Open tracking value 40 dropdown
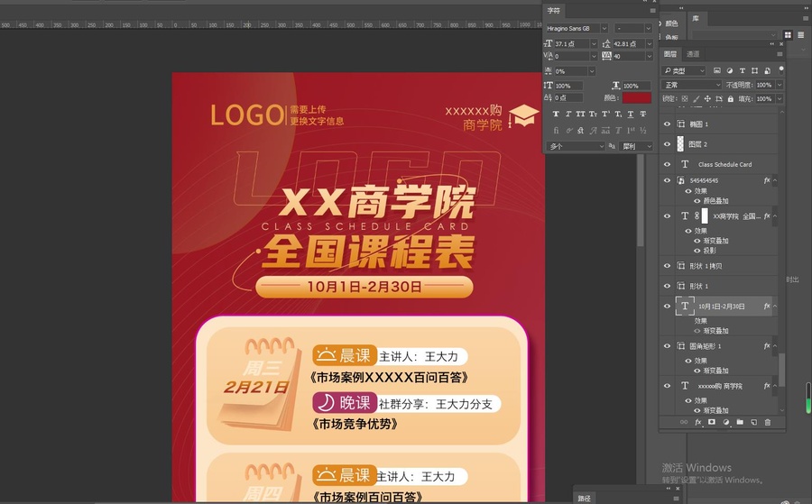This screenshot has width=812, height=504. pyautogui.click(x=649, y=56)
